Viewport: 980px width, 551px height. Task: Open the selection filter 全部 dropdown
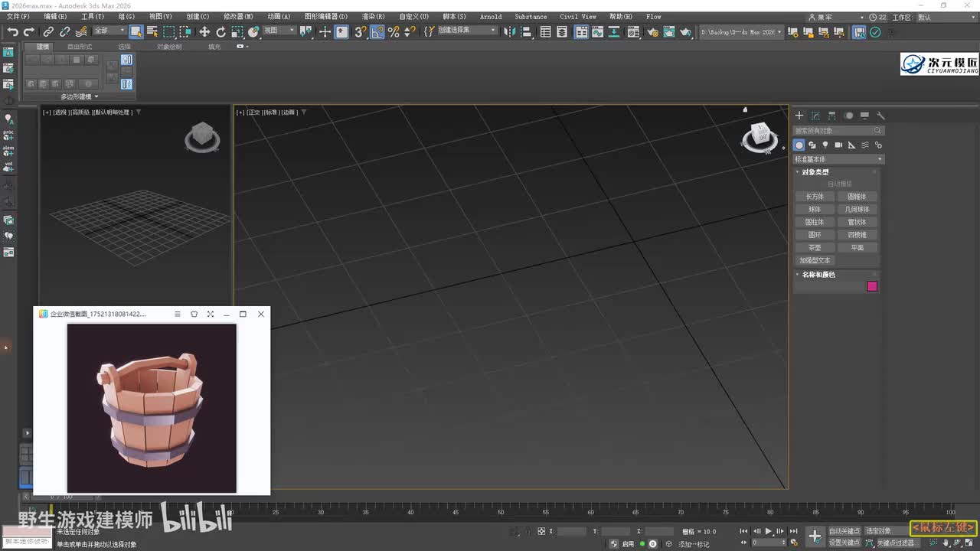pyautogui.click(x=109, y=31)
